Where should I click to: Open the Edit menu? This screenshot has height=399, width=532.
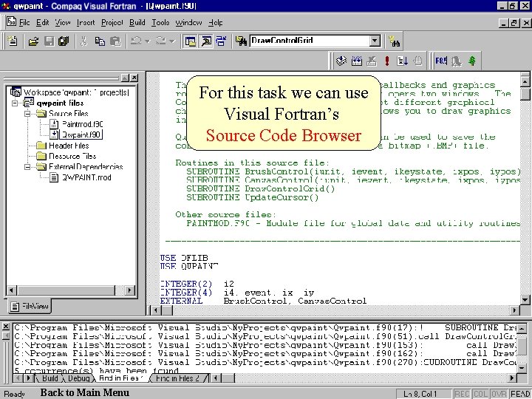(x=42, y=23)
